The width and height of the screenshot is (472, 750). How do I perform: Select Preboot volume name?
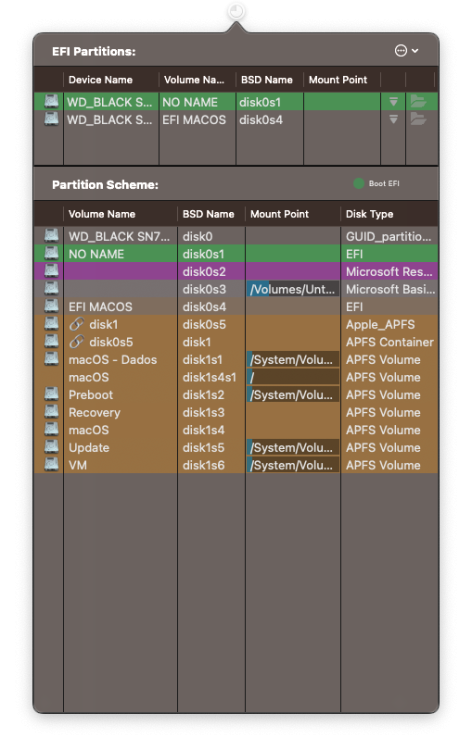click(91, 395)
